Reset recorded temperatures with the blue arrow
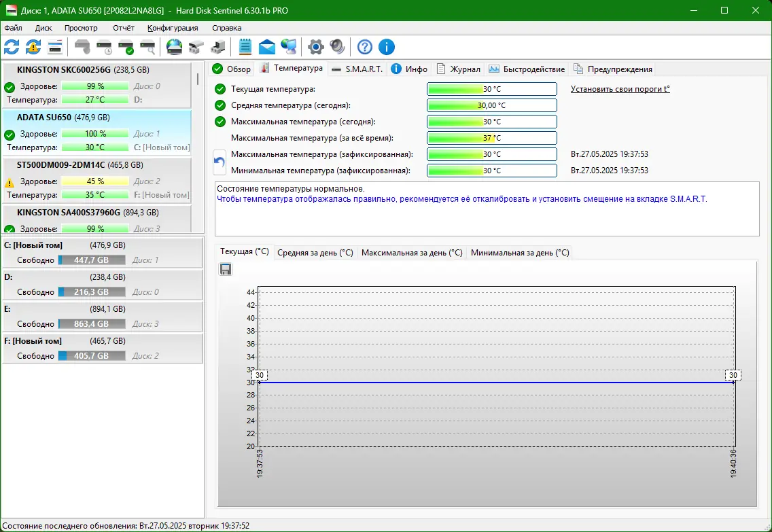This screenshot has width=772, height=532. (x=220, y=162)
